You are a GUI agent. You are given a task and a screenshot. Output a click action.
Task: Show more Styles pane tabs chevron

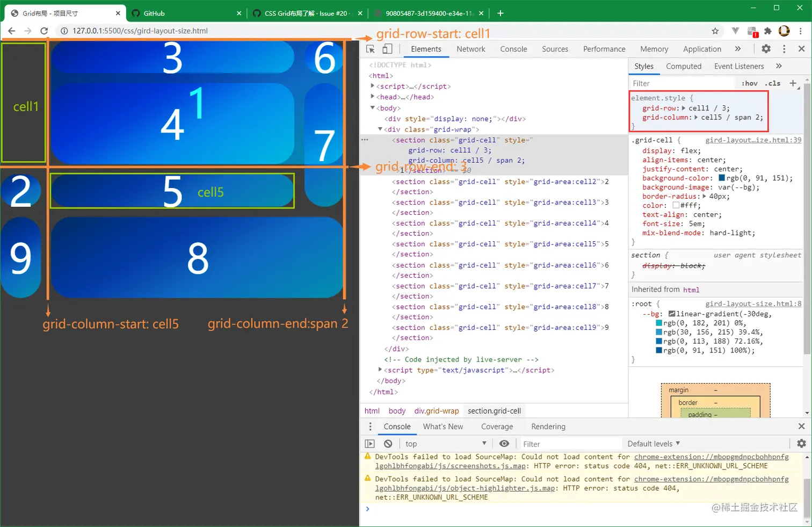click(779, 66)
